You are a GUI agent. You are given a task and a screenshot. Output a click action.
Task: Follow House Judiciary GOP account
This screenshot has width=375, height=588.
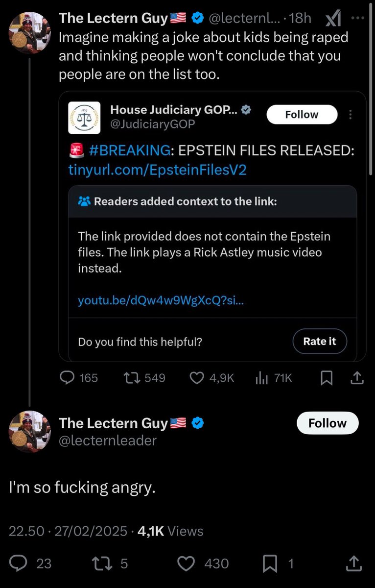pos(302,115)
